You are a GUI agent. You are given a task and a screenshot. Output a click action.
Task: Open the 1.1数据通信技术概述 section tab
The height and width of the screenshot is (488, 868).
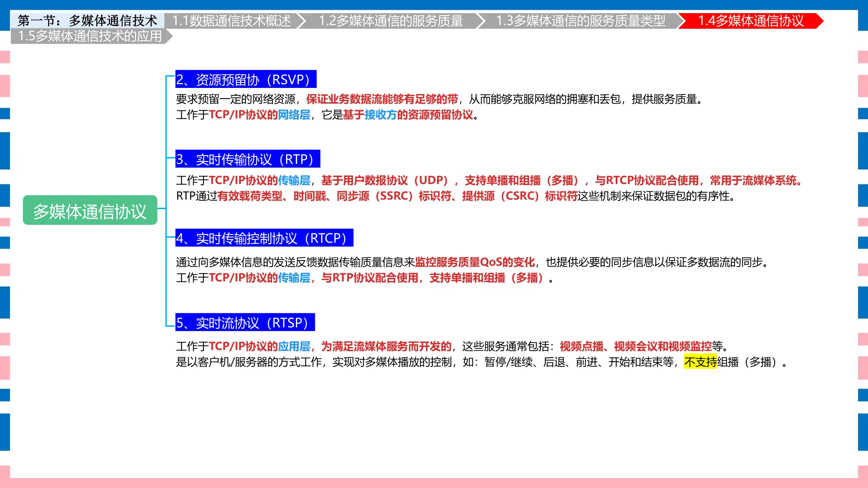point(235,21)
